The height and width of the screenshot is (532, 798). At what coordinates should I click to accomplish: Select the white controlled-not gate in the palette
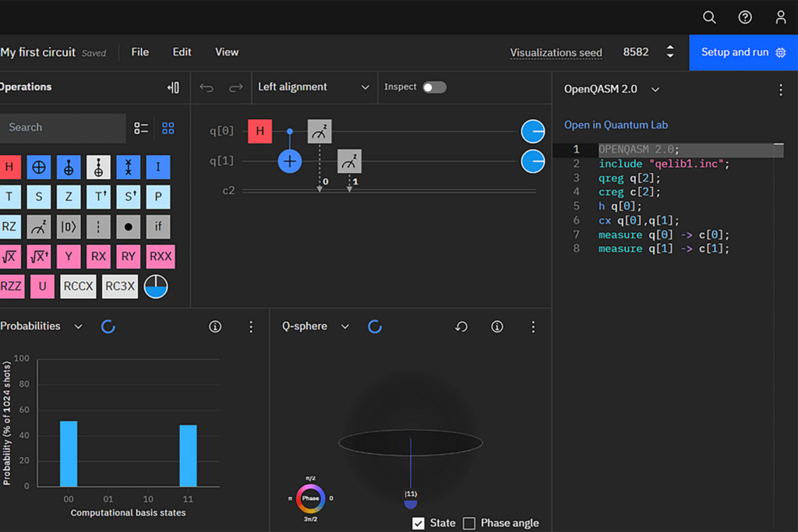98,167
